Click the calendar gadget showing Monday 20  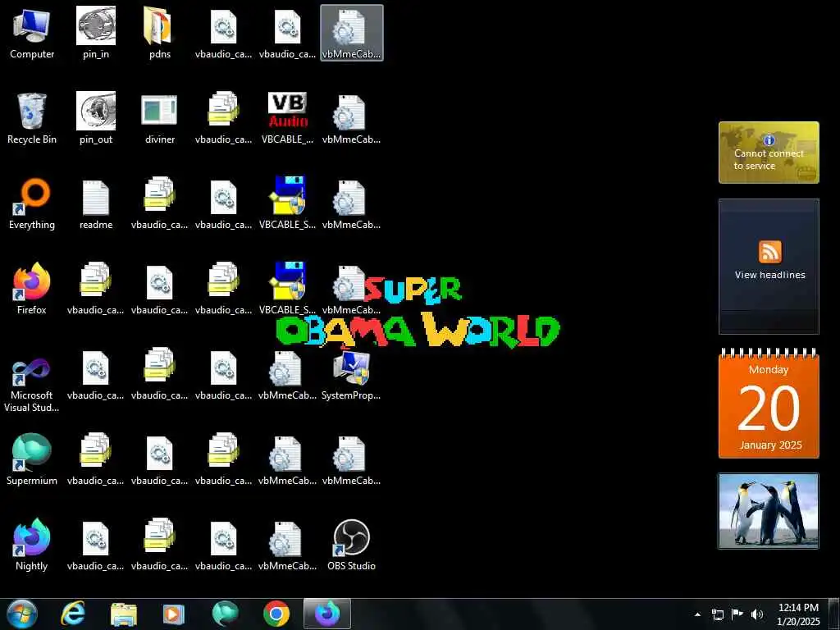pyautogui.click(x=769, y=404)
